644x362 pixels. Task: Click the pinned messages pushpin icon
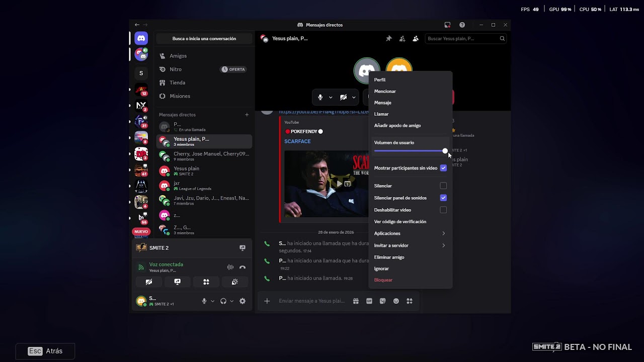tap(389, 39)
